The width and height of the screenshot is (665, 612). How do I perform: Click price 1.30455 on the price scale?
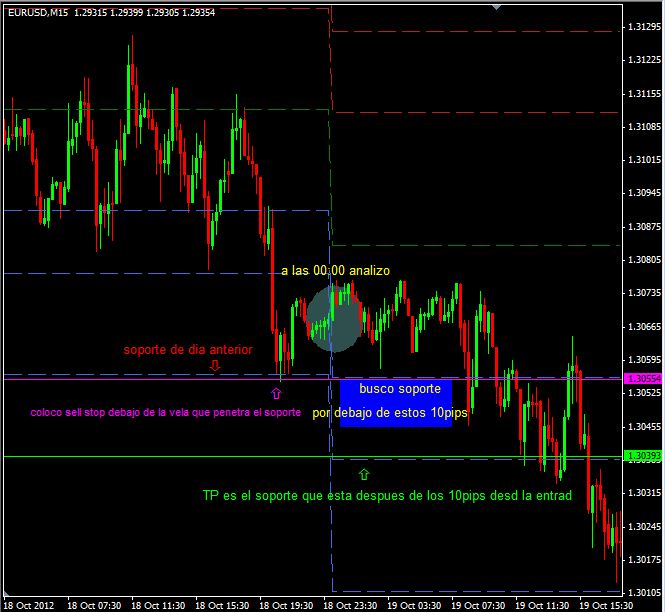[x=644, y=426]
